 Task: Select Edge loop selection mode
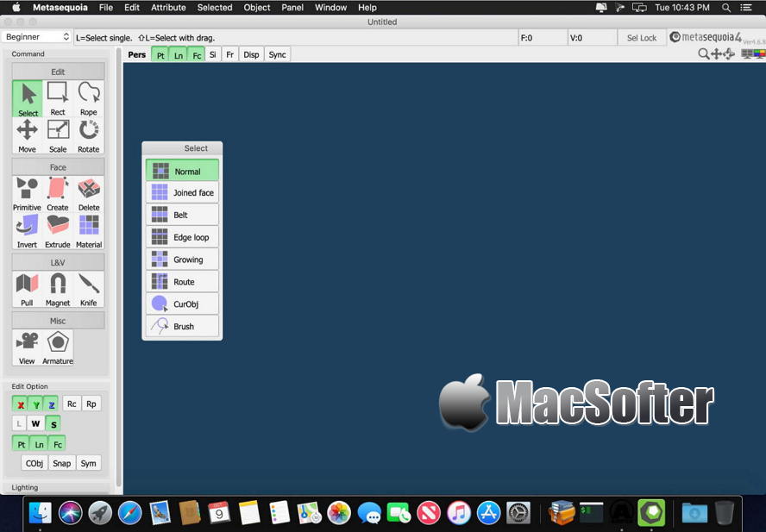182,237
